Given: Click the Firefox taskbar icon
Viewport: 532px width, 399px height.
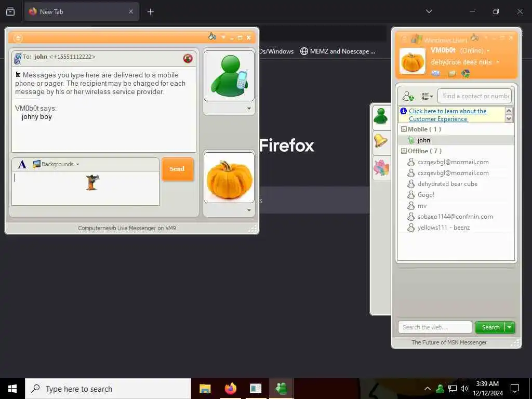Looking at the screenshot, I should point(230,389).
